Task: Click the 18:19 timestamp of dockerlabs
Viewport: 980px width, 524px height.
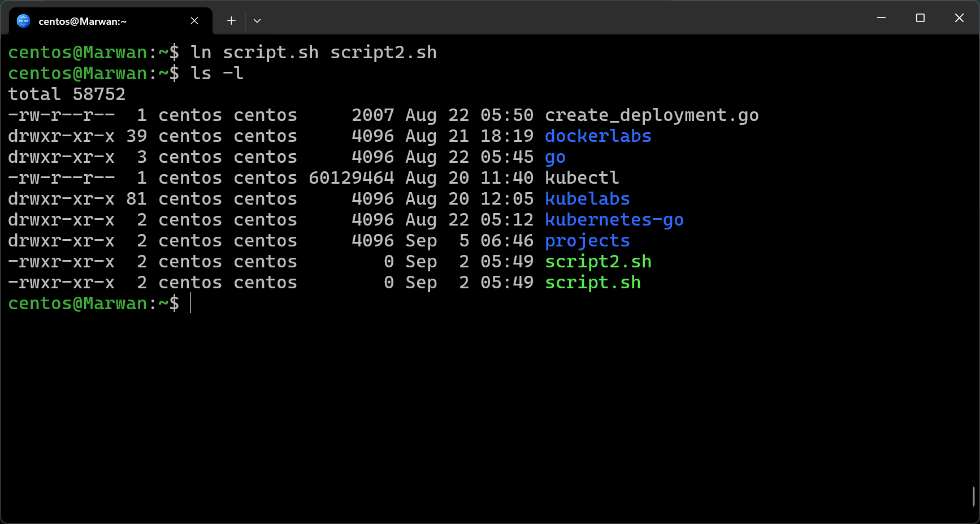Action: point(507,136)
